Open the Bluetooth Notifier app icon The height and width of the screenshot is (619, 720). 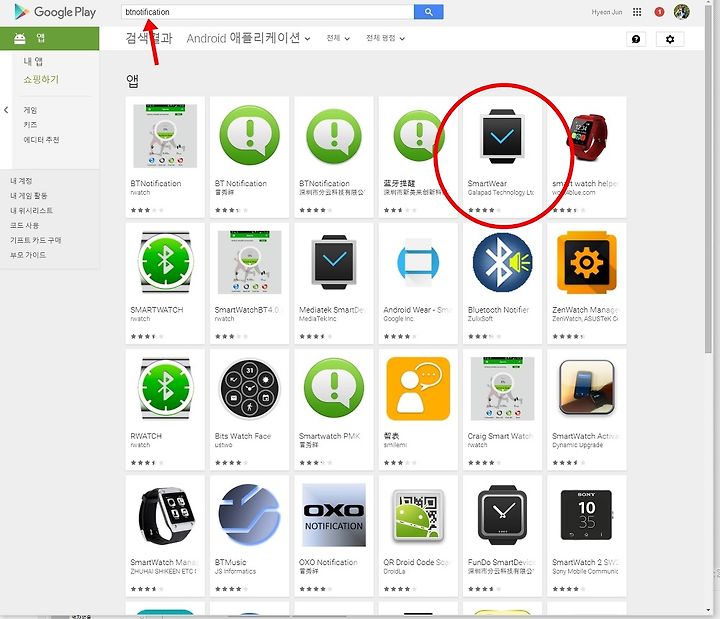pos(502,262)
